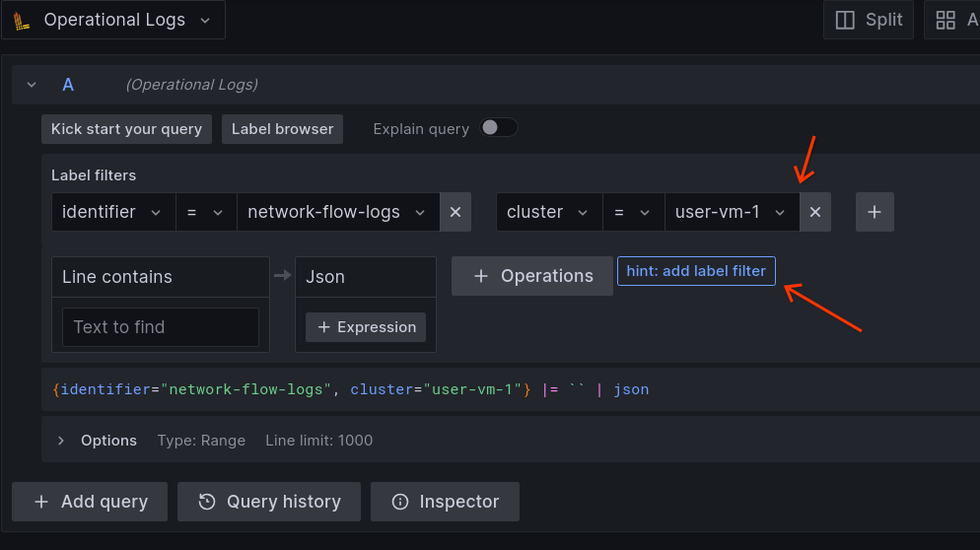Viewport: 980px width, 550px height.
Task: Click Add query button
Action: pyautogui.click(x=90, y=502)
